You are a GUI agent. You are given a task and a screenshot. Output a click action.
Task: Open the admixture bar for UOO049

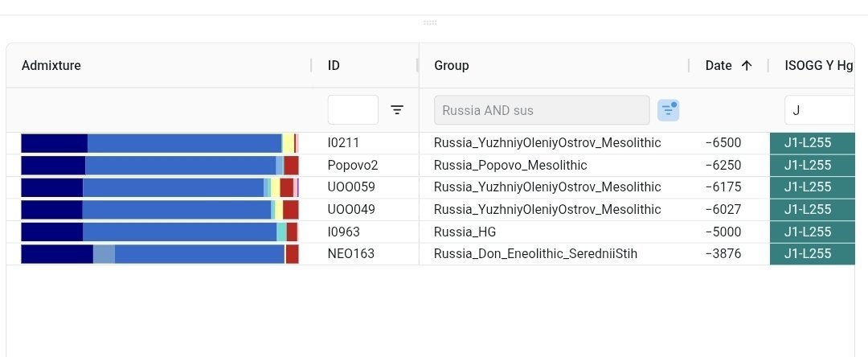point(160,210)
